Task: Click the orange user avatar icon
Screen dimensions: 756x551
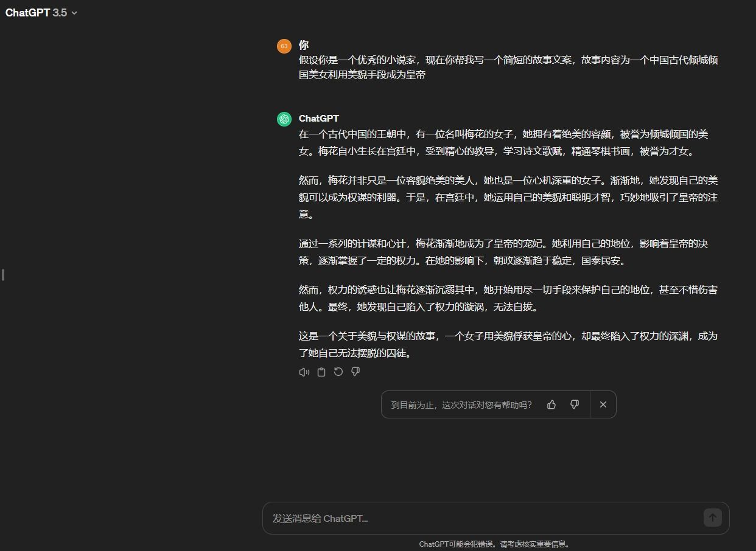Action: [284, 46]
